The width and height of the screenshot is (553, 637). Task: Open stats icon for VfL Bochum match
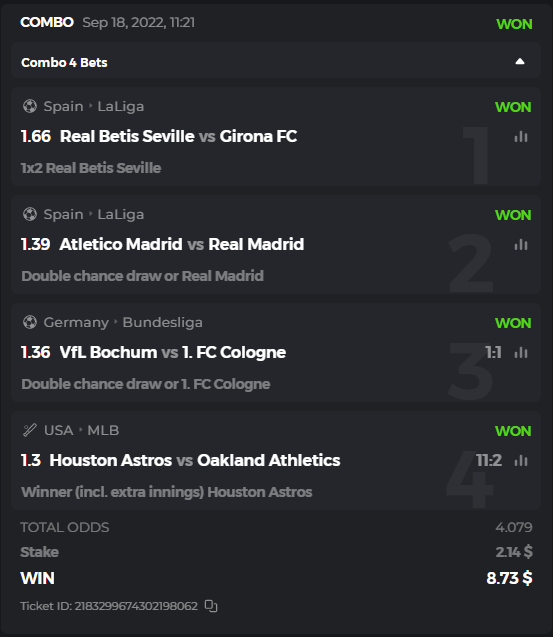[x=521, y=353]
